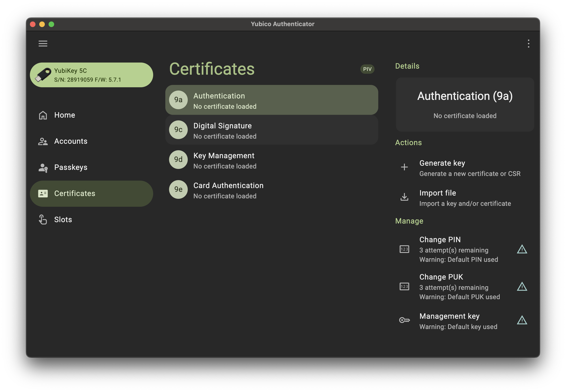The height and width of the screenshot is (392, 566).
Task: Click the warning triangle for Change PUK
Action: click(522, 286)
